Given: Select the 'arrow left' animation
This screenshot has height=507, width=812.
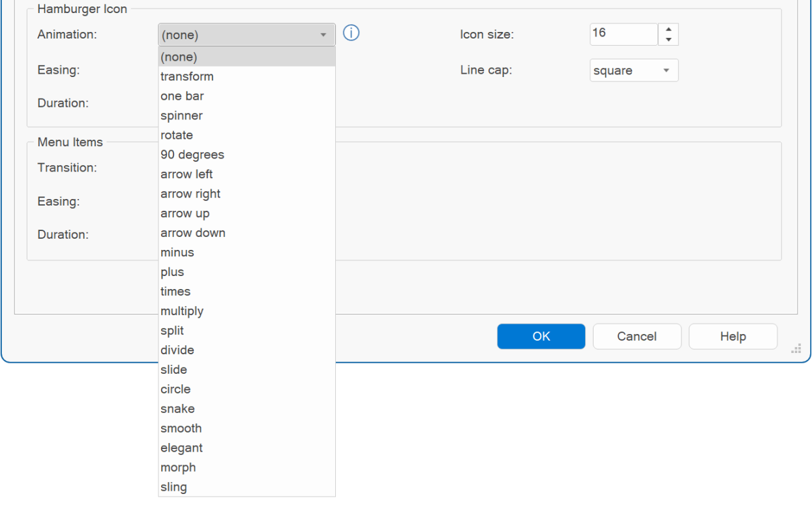Looking at the screenshot, I should point(187,174).
